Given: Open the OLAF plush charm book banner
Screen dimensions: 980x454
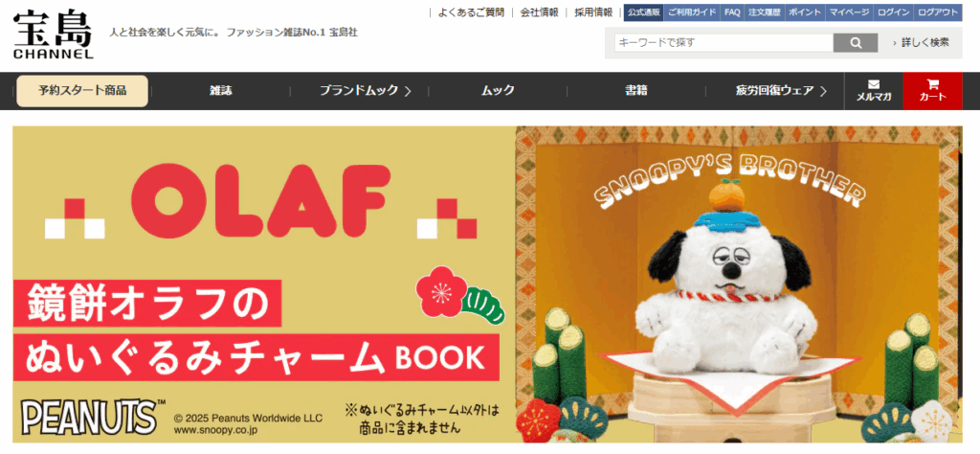Looking at the screenshot, I should click(487, 284).
